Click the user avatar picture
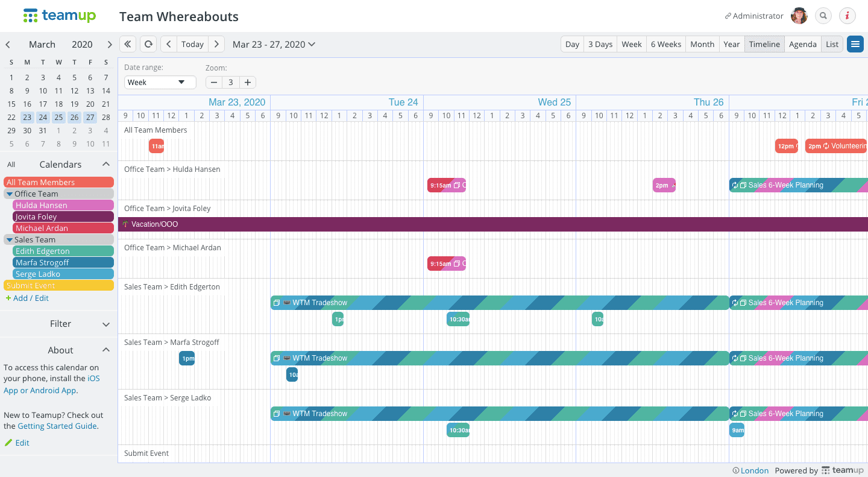This screenshot has height=477, width=868. pos(799,16)
